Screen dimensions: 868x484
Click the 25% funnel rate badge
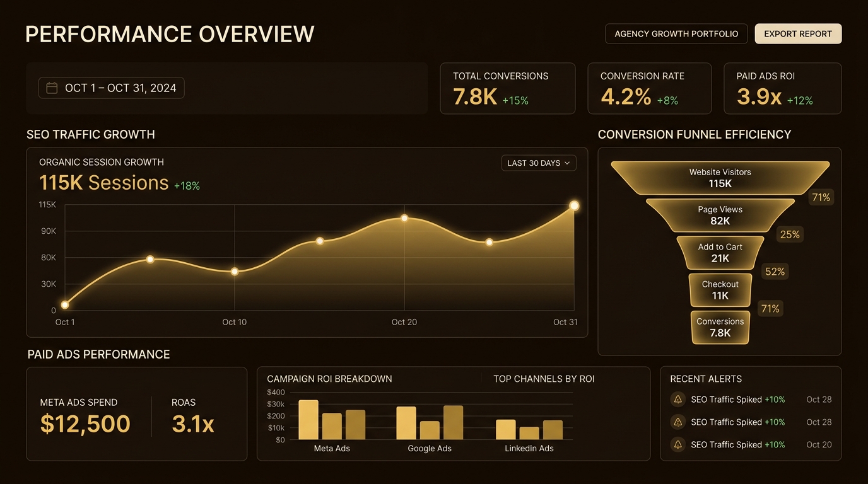point(790,234)
